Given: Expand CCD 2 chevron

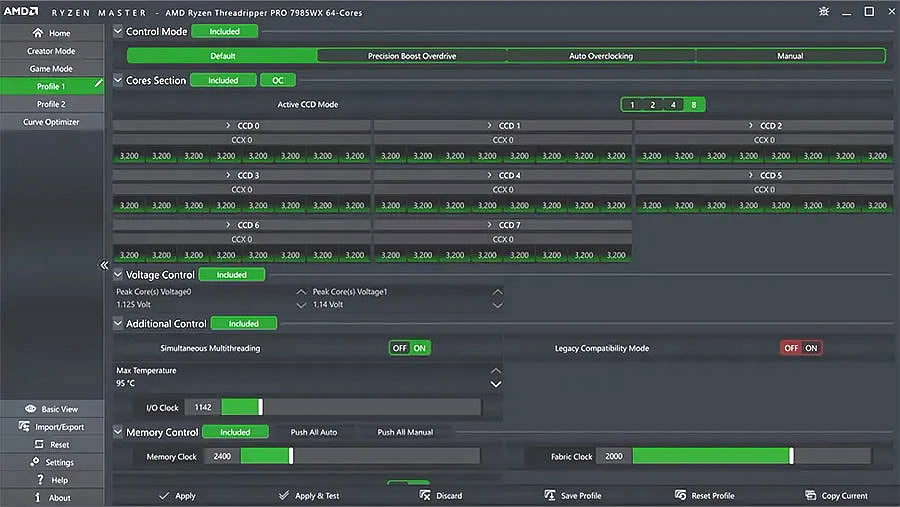Looking at the screenshot, I should point(750,125).
